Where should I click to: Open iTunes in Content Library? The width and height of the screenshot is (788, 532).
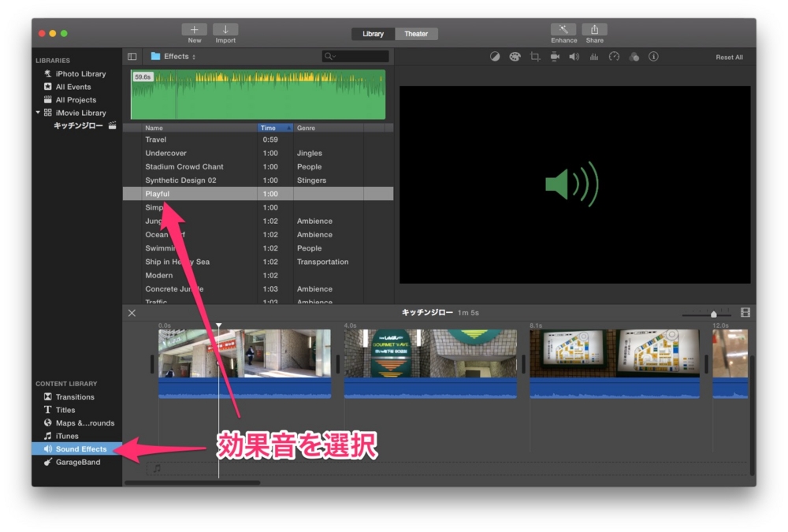(61, 436)
